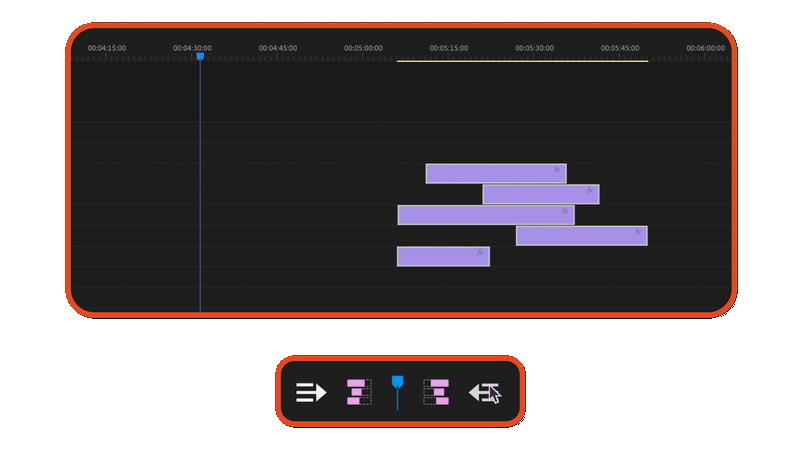Click the ruler at 00:05:00:00
800x450 pixels.
point(363,54)
